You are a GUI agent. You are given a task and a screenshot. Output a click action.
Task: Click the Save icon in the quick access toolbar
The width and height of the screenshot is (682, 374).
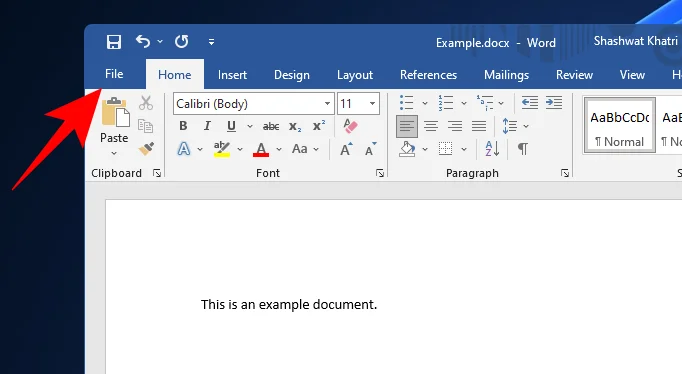114,42
